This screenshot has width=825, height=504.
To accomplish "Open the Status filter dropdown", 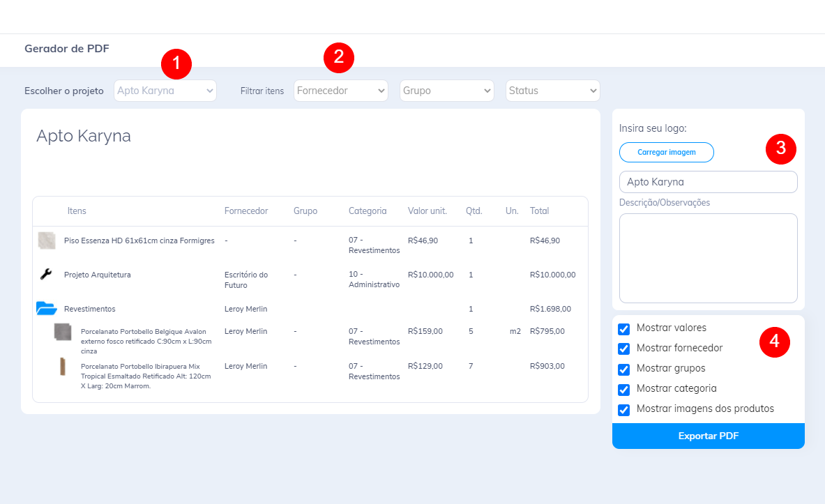I will (552, 91).
